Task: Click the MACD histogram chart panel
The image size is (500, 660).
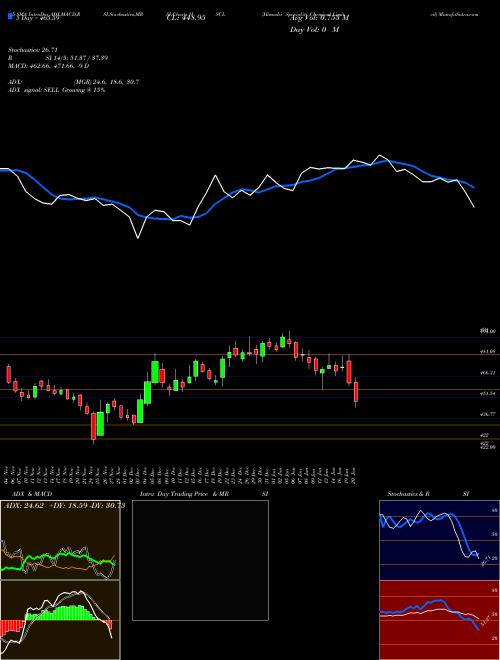Action: pyautogui.click(x=60, y=620)
